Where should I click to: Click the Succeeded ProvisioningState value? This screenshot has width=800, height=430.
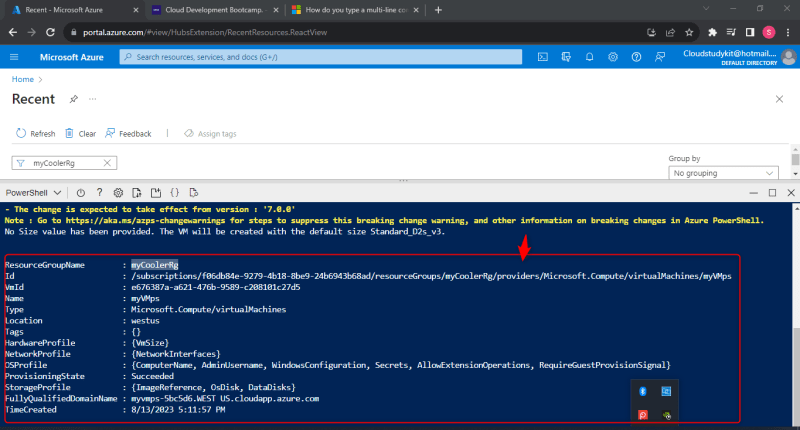click(153, 376)
